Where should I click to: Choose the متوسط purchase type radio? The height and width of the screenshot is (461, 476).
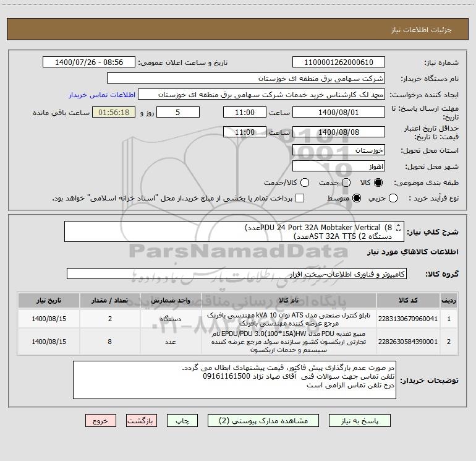point(357,198)
